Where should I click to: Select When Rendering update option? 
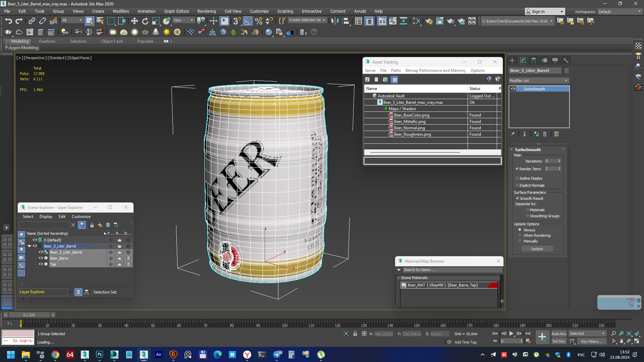pos(520,235)
